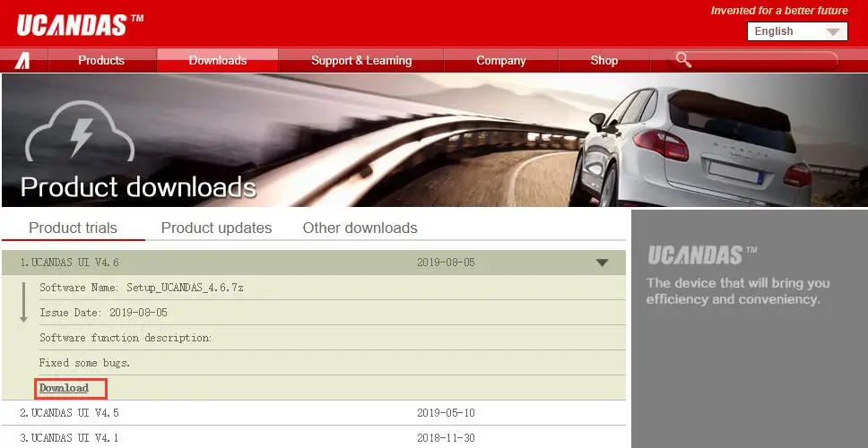This screenshot has width=868, height=448.
Task: Expand the UCANDAS UI V4.5 row
Action: [313, 412]
